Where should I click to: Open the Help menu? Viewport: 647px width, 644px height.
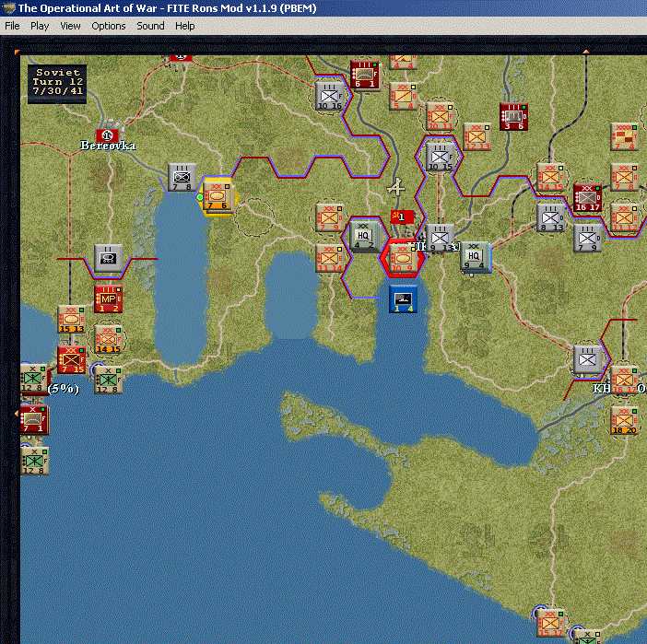point(185,26)
